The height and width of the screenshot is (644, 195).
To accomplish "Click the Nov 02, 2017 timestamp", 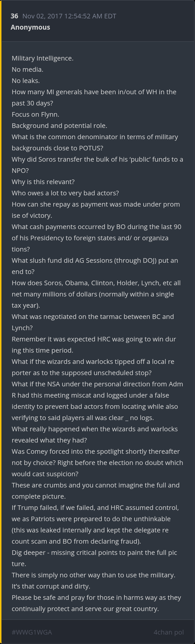I will [69, 16].
